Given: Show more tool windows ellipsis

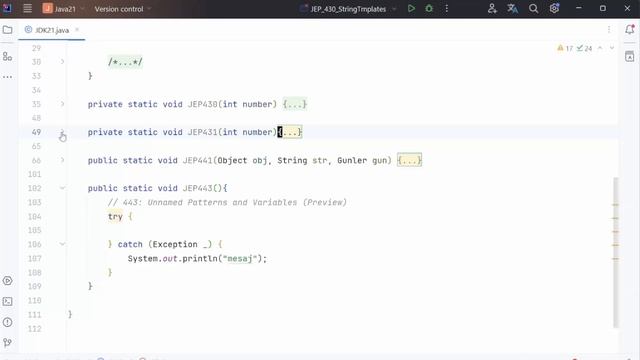Looking at the screenshot, I should pyautogui.click(x=7, y=77).
